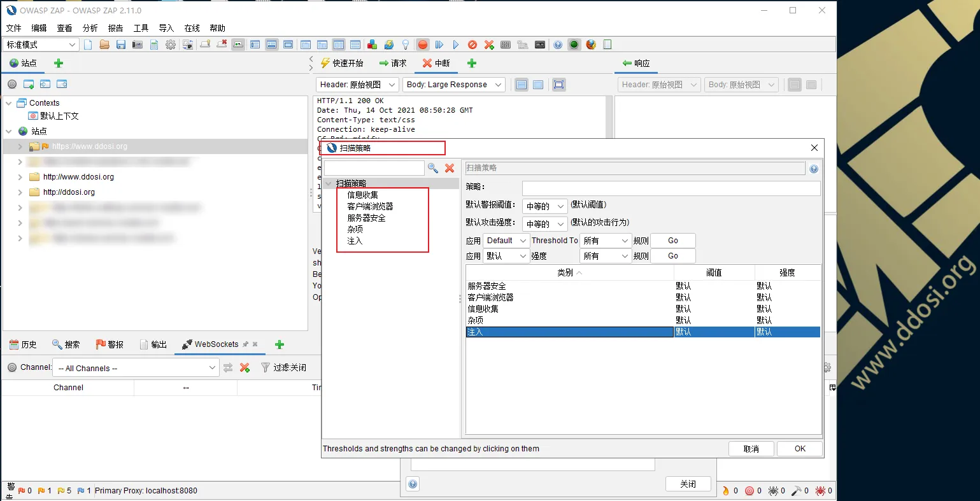The width and height of the screenshot is (980, 501).
Task: Create new context icon in Sites panel
Action: click(x=29, y=84)
